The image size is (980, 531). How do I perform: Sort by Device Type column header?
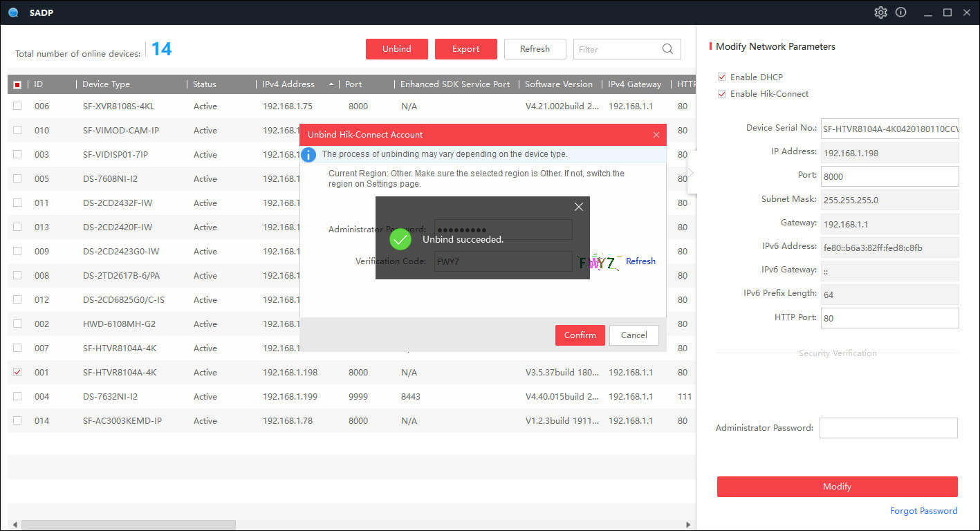pos(106,84)
